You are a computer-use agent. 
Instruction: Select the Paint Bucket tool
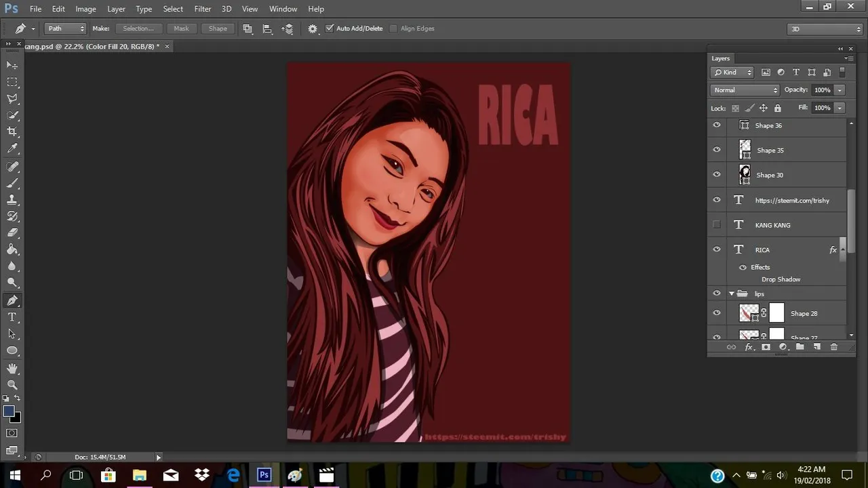(x=12, y=249)
